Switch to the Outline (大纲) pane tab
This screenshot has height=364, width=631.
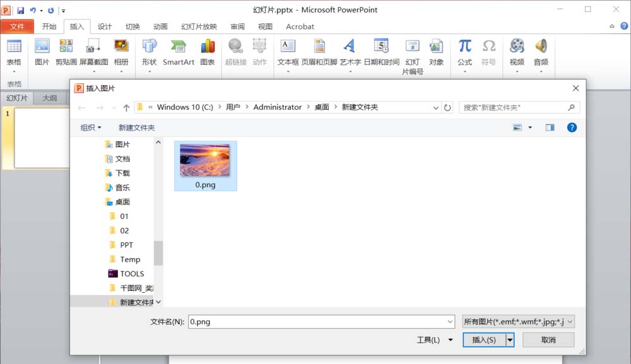coord(49,98)
